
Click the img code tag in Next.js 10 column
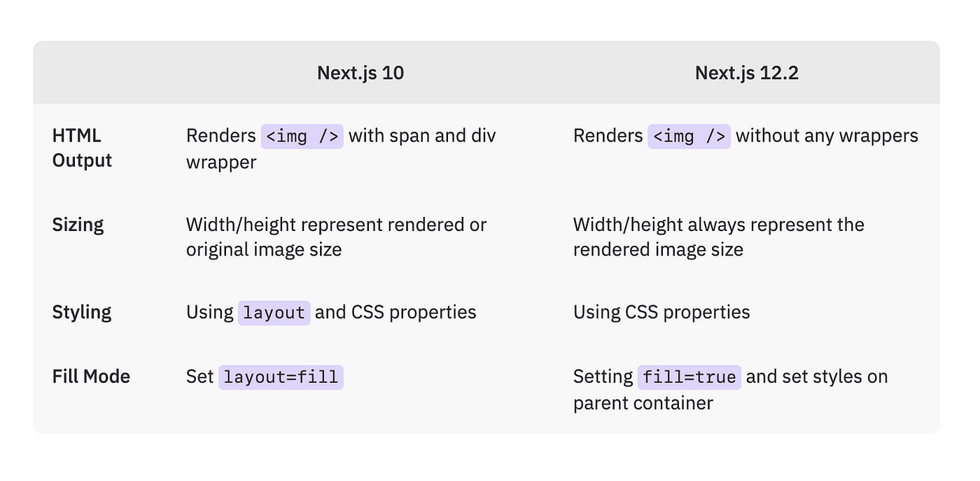302,136
